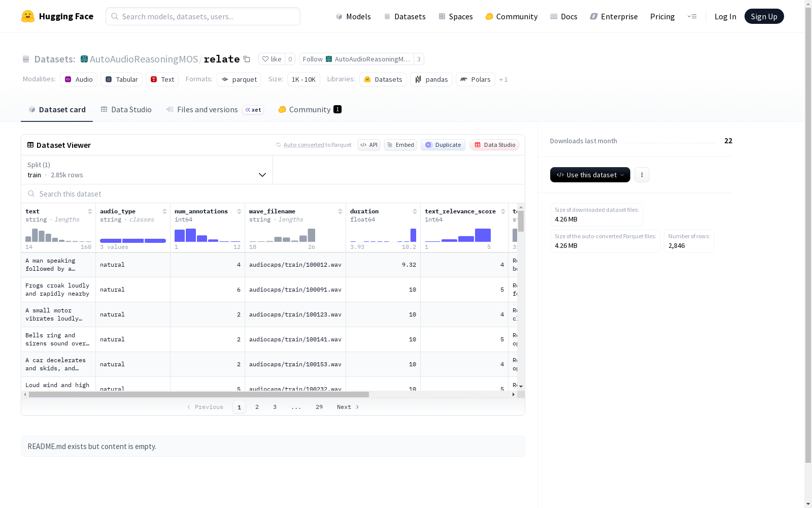Click the follower count 3
The height and width of the screenshot is (508, 812).
419,59
